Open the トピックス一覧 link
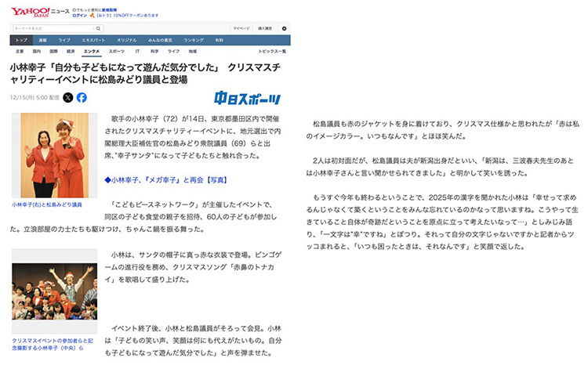Screen dimensions: 588x376 tap(272, 51)
